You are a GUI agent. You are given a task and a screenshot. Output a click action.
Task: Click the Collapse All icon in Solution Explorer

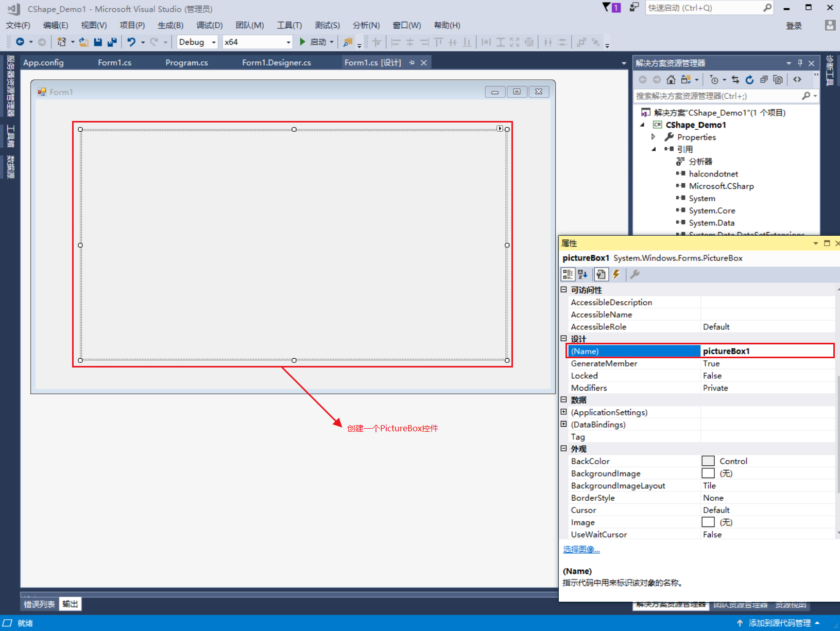[764, 79]
